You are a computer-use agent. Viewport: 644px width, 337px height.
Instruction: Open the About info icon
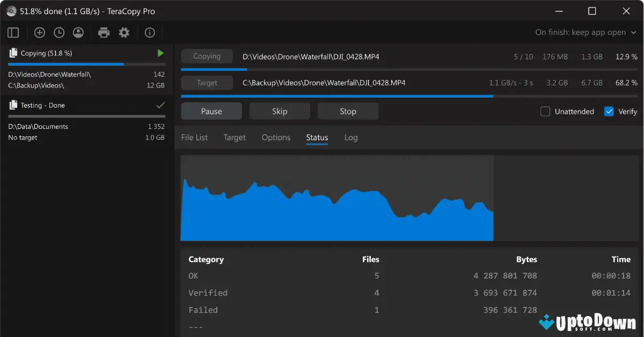tap(150, 32)
